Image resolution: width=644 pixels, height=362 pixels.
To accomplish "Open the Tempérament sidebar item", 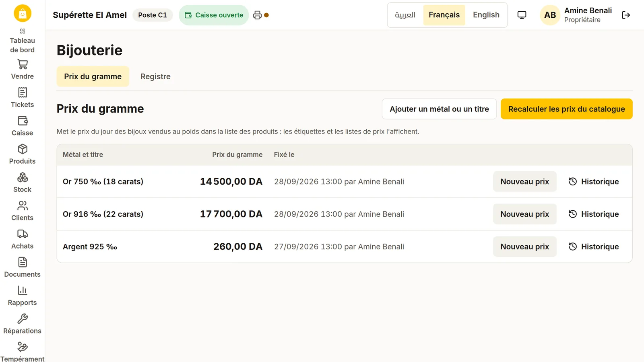I will click(23, 352).
